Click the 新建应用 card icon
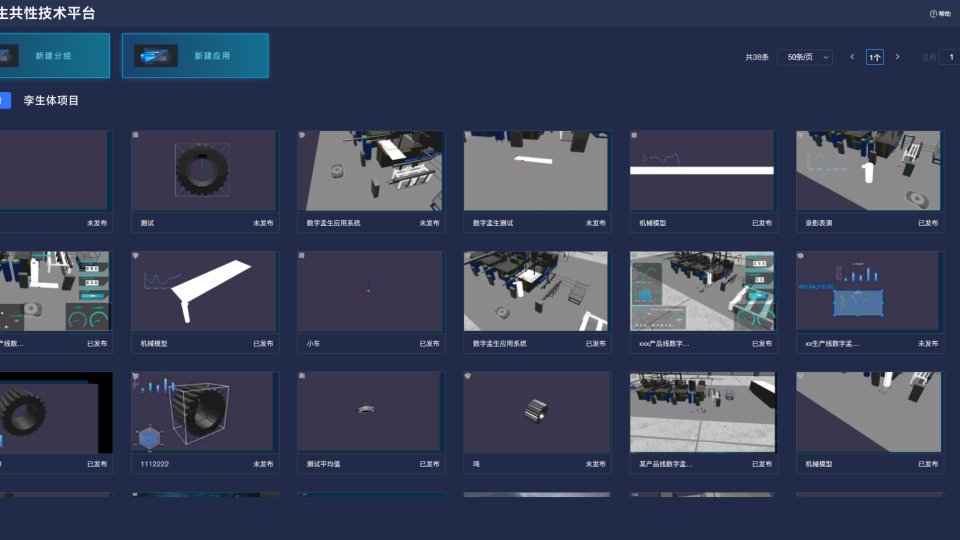Screen dimensions: 960x540 click(x=156, y=56)
